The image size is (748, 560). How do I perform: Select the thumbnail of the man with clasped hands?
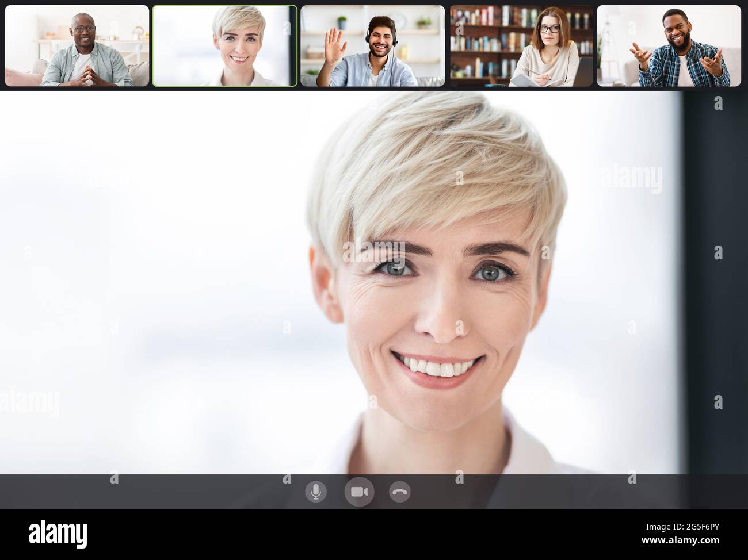77,46
